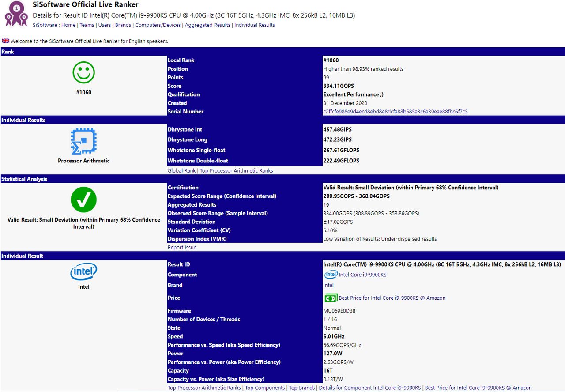Click the green checkmark certification icon

coord(84,200)
